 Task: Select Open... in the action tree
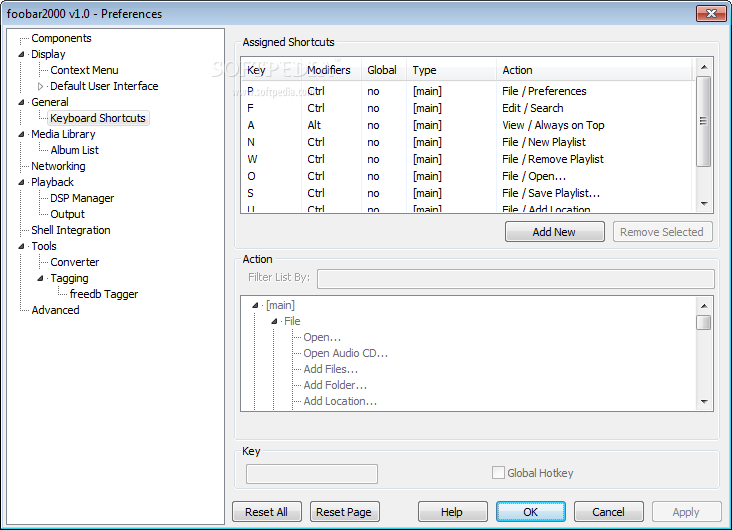[x=322, y=337]
